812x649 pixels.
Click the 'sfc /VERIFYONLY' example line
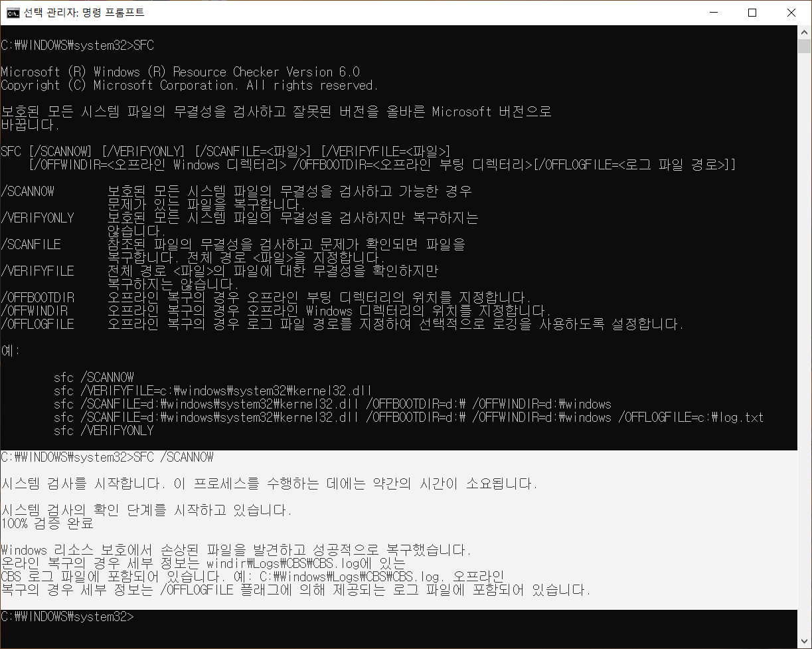pyautogui.click(x=104, y=430)
